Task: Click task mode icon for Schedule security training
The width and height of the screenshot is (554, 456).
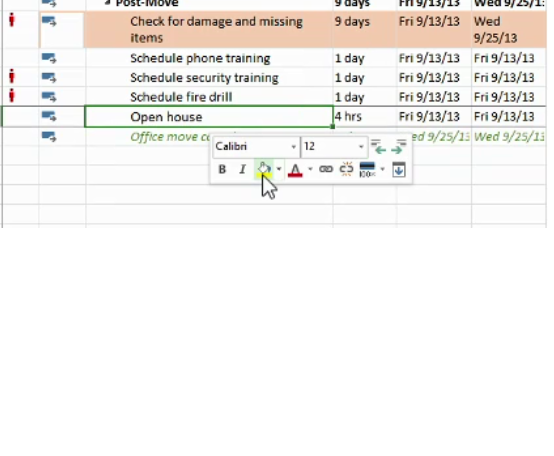Action: click(49, 77)
